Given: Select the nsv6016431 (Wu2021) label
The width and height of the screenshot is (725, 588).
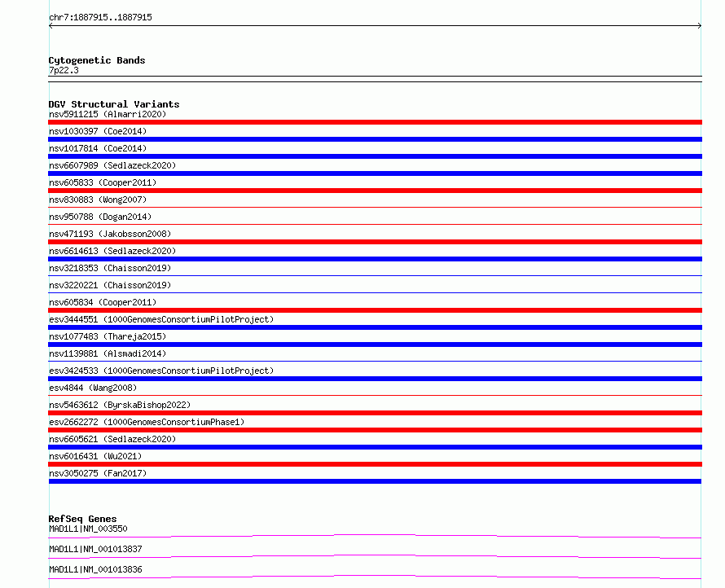Looking at the screenshot, I should click(95, 456).
